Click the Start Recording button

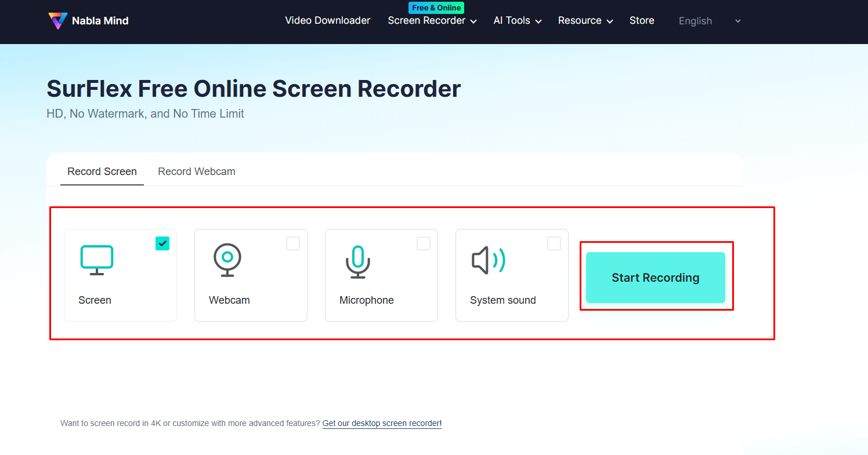click(656, 278)
